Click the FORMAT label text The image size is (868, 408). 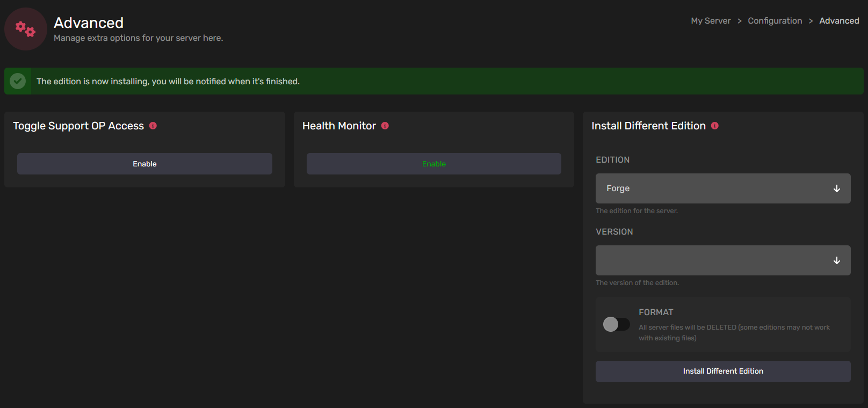pyautogui.click(x=656, y=312)
